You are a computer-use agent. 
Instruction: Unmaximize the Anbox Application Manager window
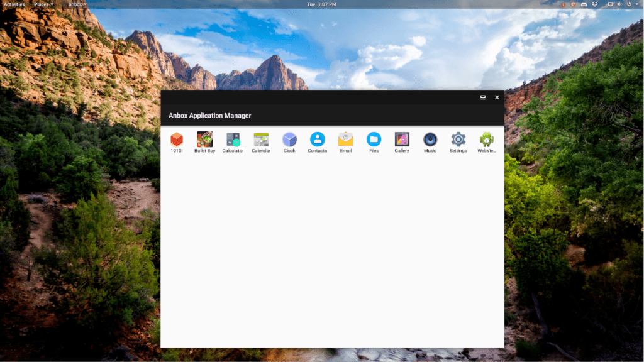pos(482,97)
